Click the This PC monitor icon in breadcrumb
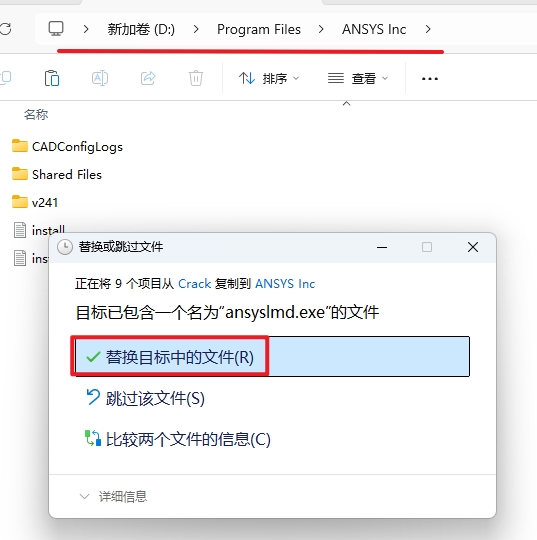This screenshot has width=537, height=540. click(56, 29)
